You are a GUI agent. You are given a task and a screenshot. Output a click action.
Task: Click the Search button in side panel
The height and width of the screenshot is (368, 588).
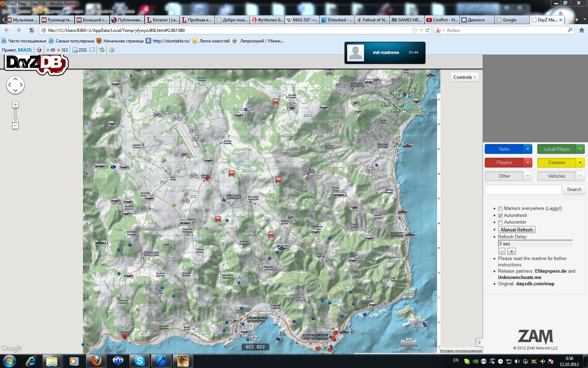(x=574, y=190)
